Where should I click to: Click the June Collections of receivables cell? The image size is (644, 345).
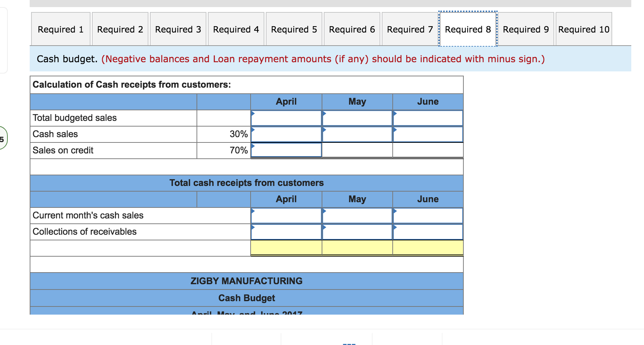coord(428,232)
